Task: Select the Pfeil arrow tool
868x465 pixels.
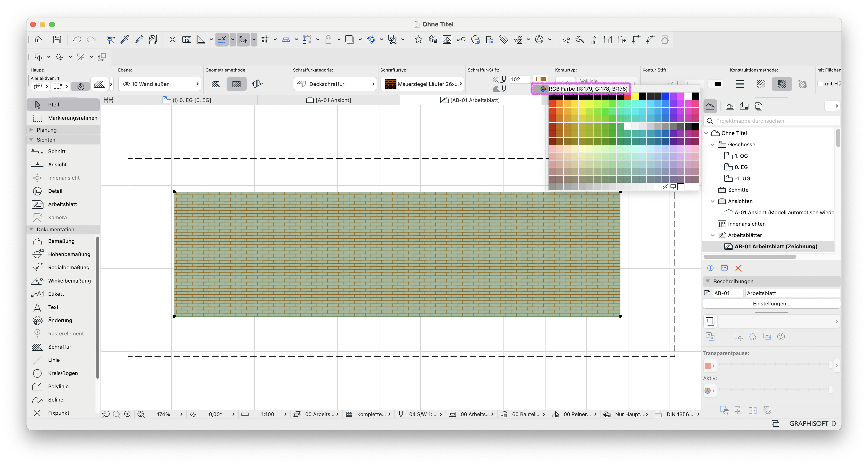Action: click(x=63, y=104)
